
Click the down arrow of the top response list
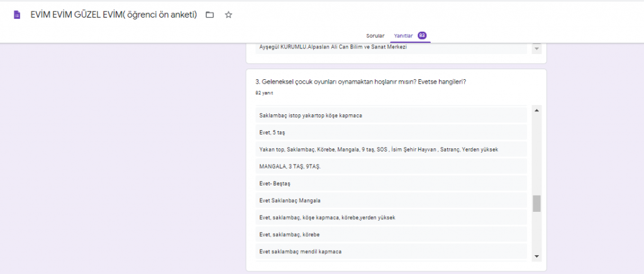tap(536, 48)
